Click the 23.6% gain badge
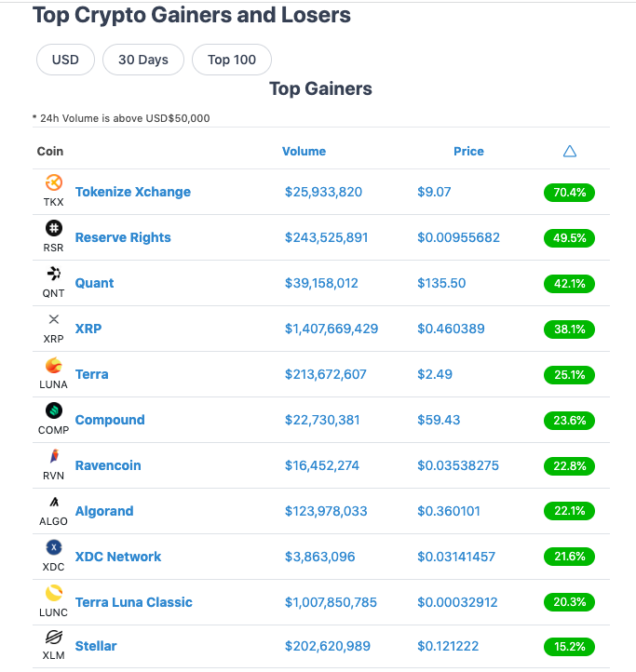 (569, 421)
